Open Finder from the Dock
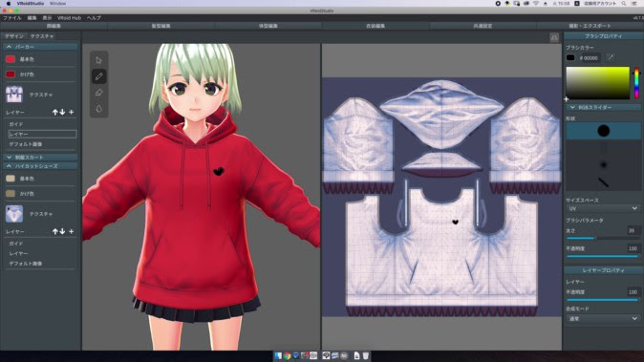Screen dimensions: 644x362 tap(278, 356)
